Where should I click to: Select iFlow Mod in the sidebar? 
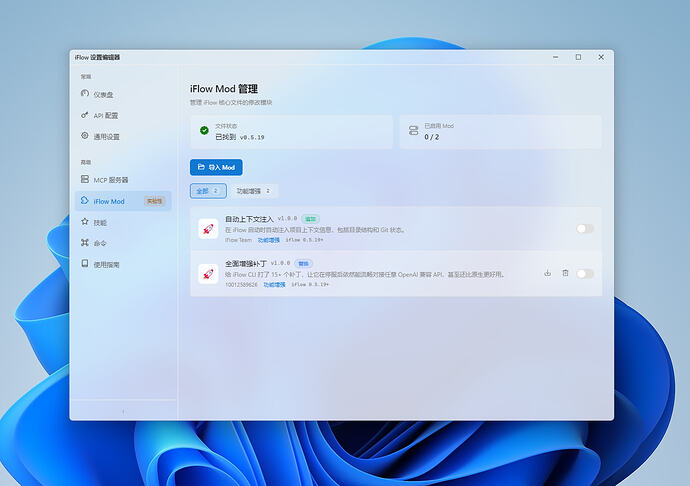click(123, 201)
